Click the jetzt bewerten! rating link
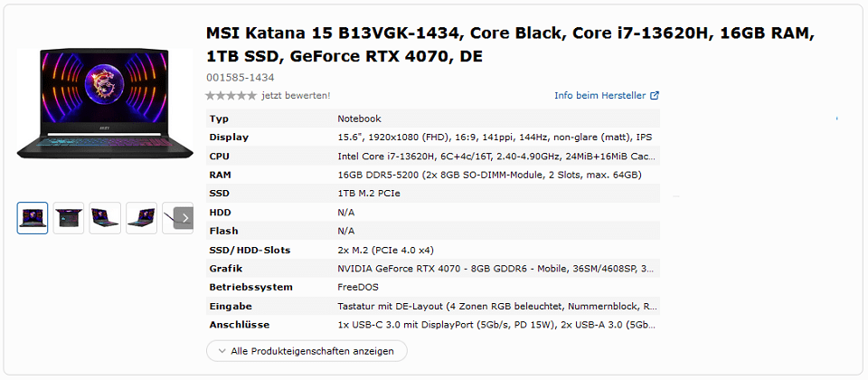The image size is (868, 380). [x=297, y=96]
